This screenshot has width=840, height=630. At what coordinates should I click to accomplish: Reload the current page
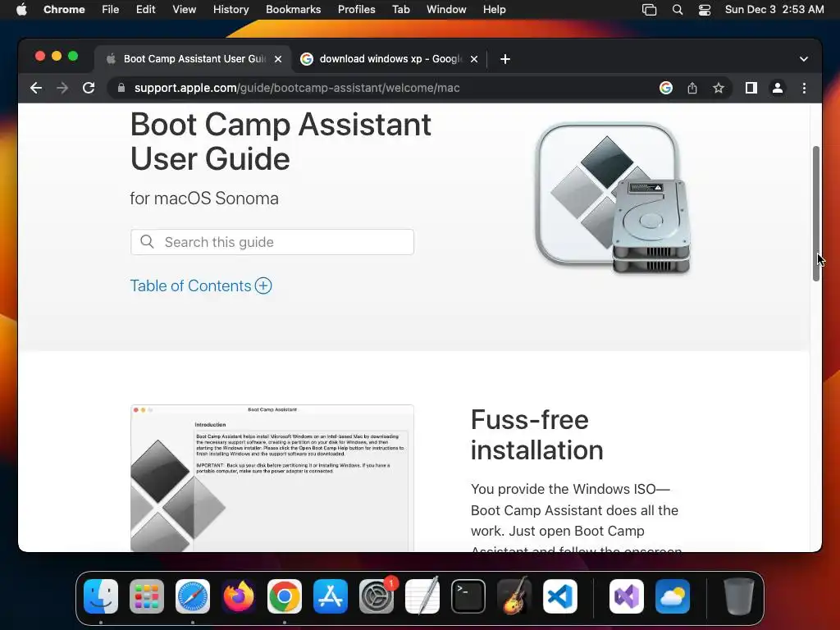pyautogui.click(x=89, y=88)
